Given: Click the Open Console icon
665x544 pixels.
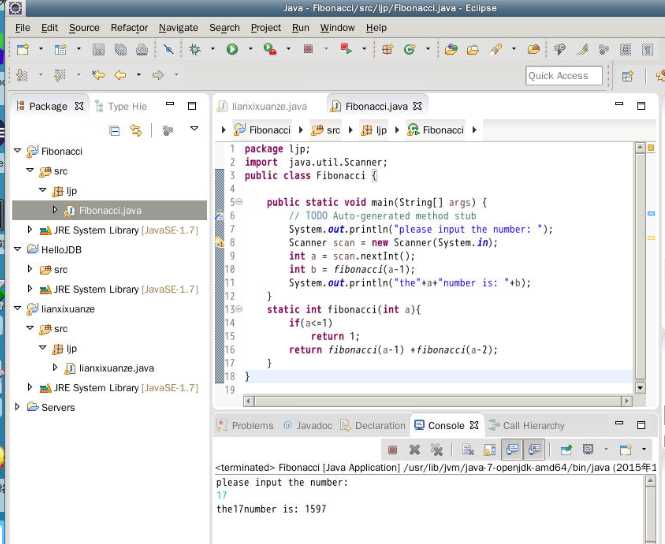Looking at the screenshot, I should (x=625, y=449).
